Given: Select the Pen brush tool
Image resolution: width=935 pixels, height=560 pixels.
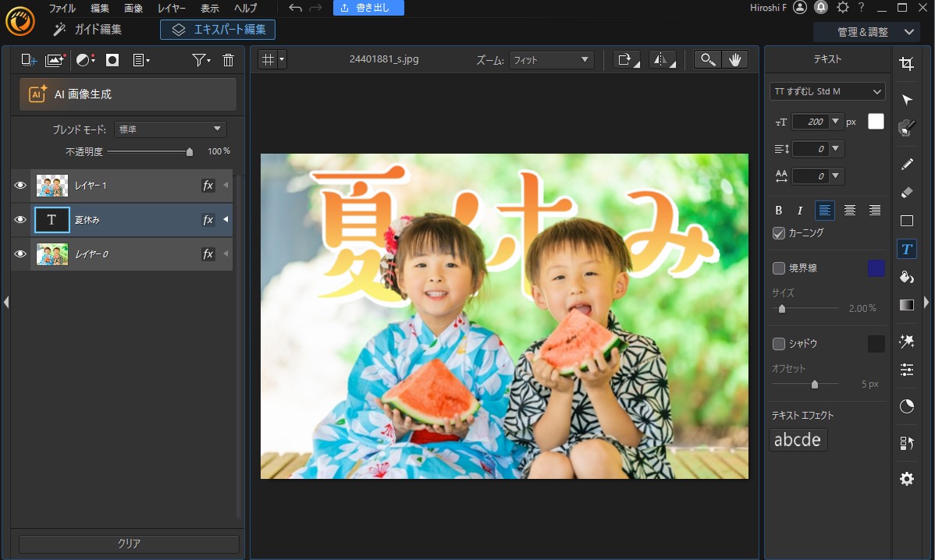Looking at the screenshot, I should click(906, 164).
